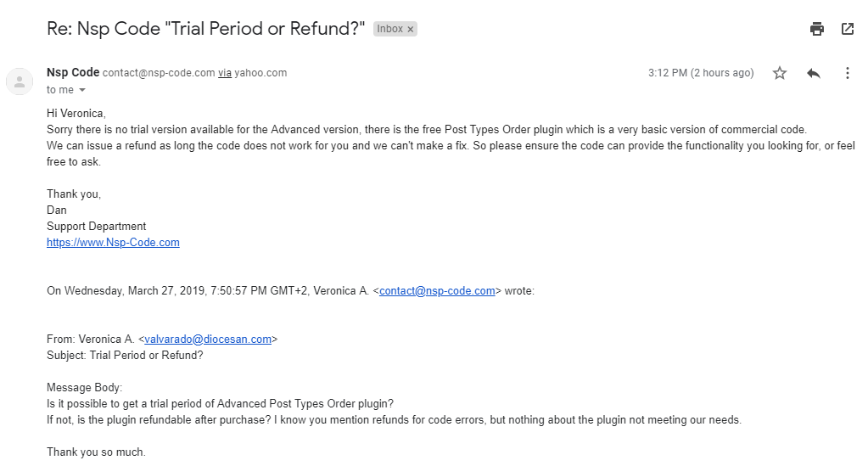Print this email conversation
Image resolution: width=868 pixels, height=466 pixels.
click(x=817, y=29)
